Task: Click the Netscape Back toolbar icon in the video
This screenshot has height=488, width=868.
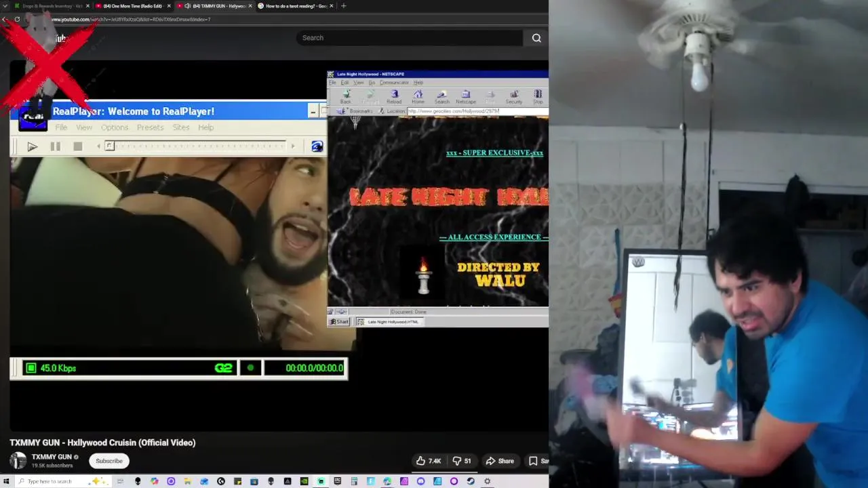Action: [x=346, y=97]
